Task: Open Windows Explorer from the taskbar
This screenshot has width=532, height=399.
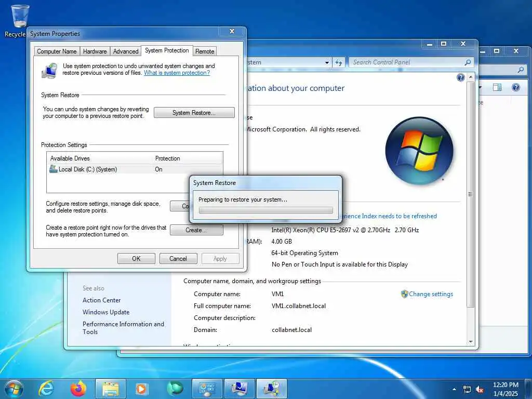Action: click(x=110, y=389)
